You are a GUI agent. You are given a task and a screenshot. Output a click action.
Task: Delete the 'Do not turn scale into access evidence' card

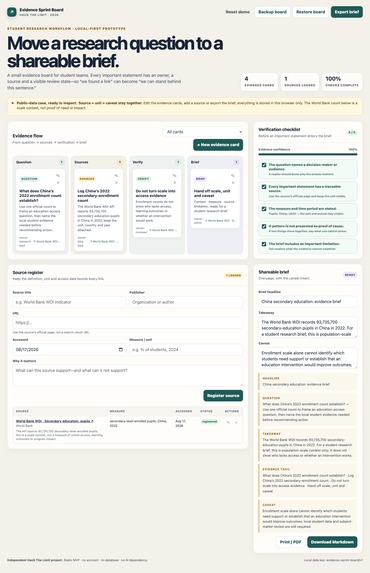pos(174,182)
